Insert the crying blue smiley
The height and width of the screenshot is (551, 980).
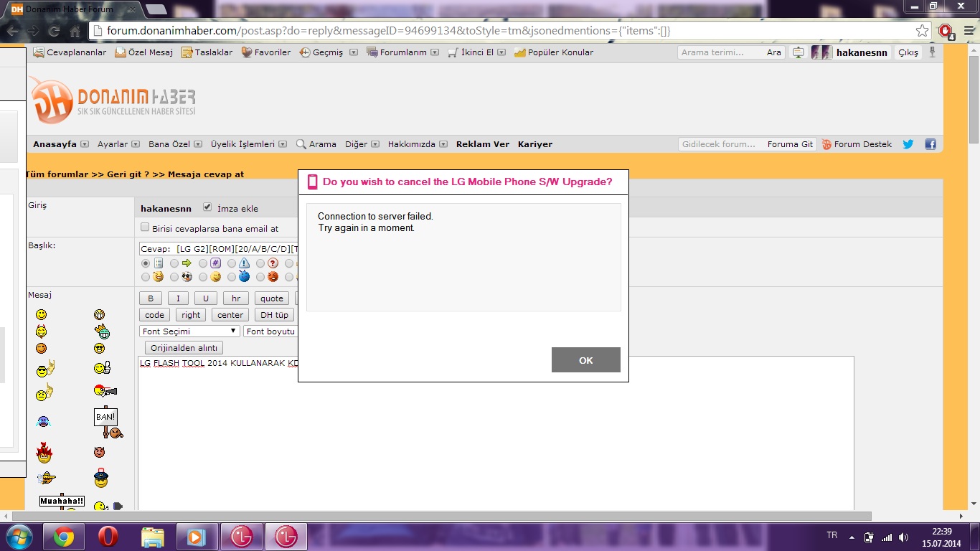pyautogui.click(x=42, y=422)
